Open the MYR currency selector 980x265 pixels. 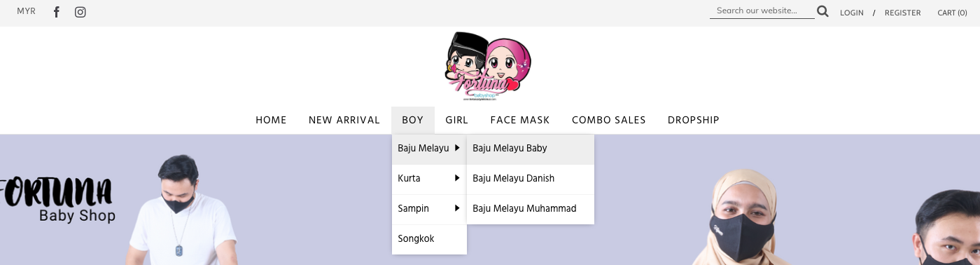(x=26, y=11)
